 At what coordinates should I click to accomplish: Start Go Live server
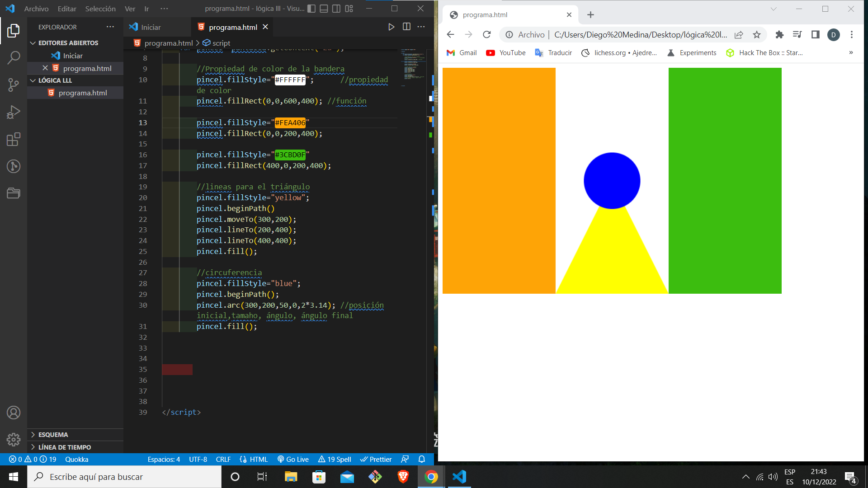(293, 460)
